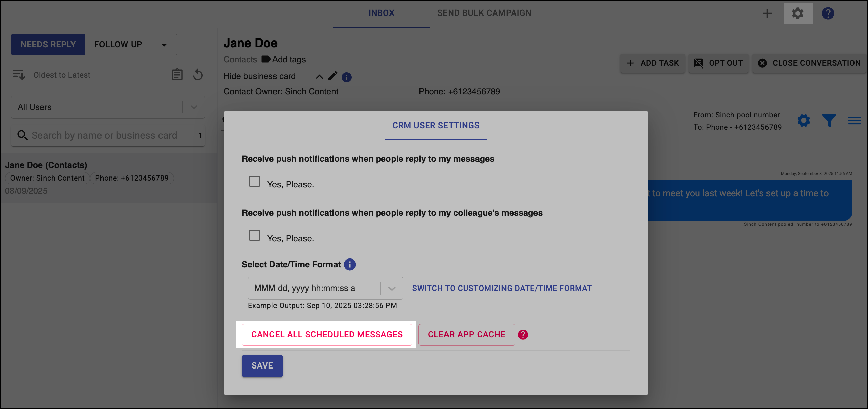Viewport: 868px width, 409px height.
Task: Click Clear App Cache button
Action: tap(467, 335)
